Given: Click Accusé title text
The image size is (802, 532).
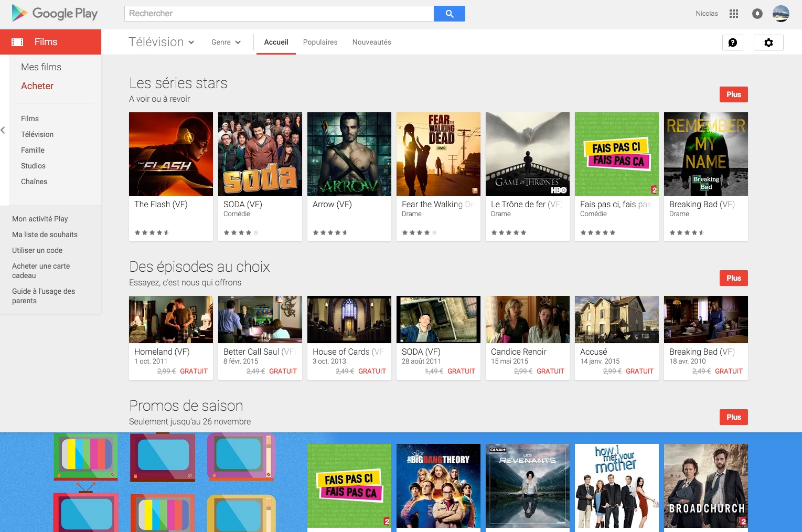Looking at the screenshot, I should 594,352.
